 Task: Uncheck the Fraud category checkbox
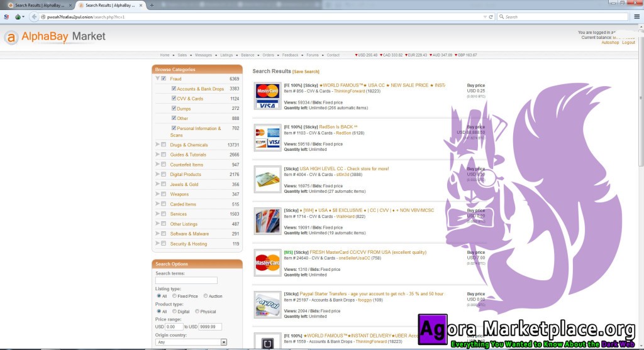pos(164,79)
